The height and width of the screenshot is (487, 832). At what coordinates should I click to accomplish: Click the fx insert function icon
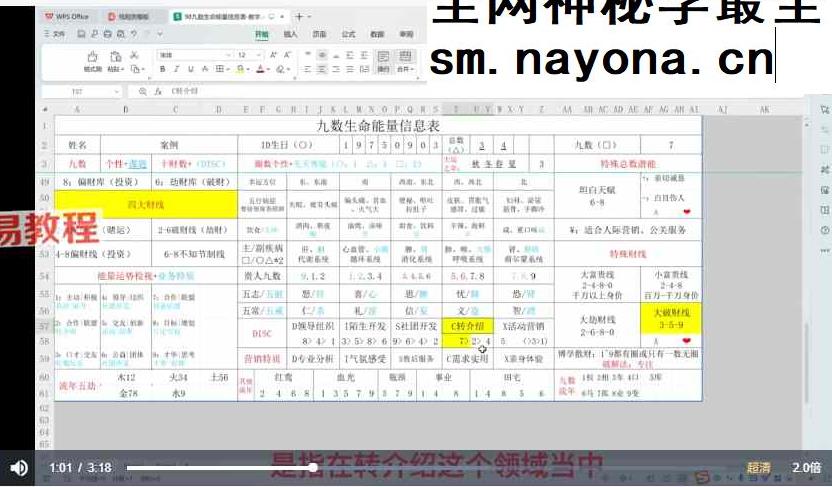point(158,92)
